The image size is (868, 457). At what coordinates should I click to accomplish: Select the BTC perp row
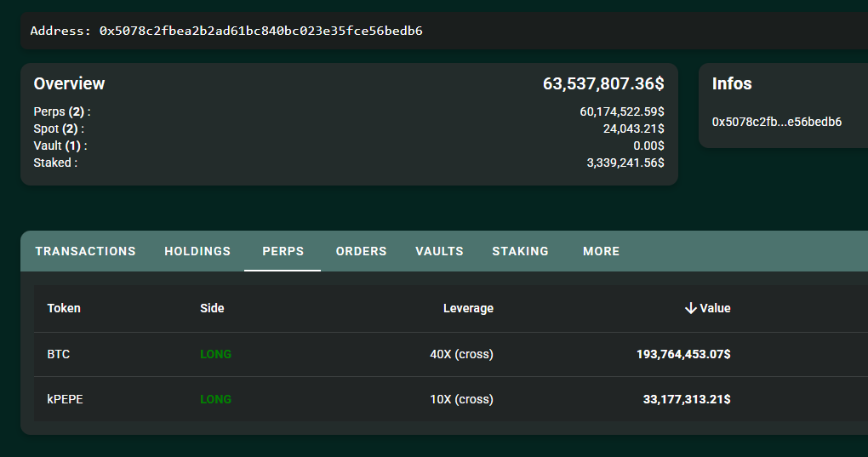pyautogui.click(x=451, y=354)
